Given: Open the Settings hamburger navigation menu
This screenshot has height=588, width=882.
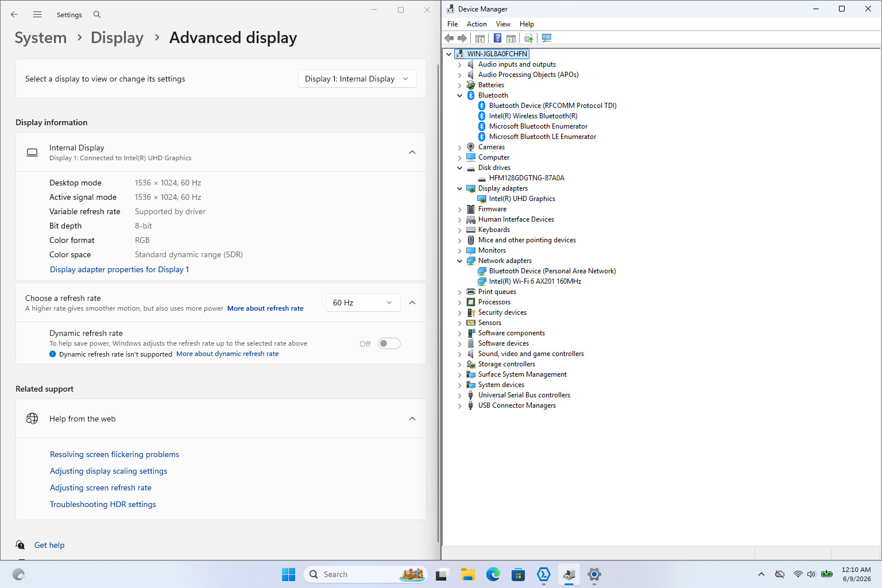Looking at the screenshot, I should point(37,14).
